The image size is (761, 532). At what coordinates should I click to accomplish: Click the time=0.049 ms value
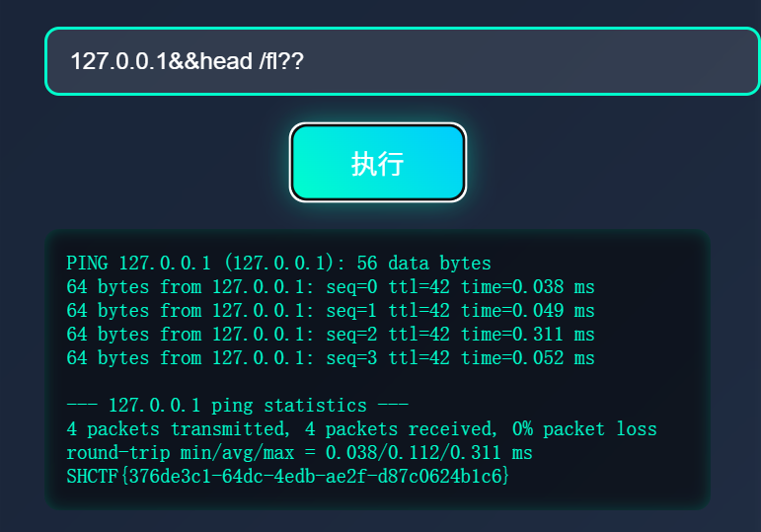(527, 311)
